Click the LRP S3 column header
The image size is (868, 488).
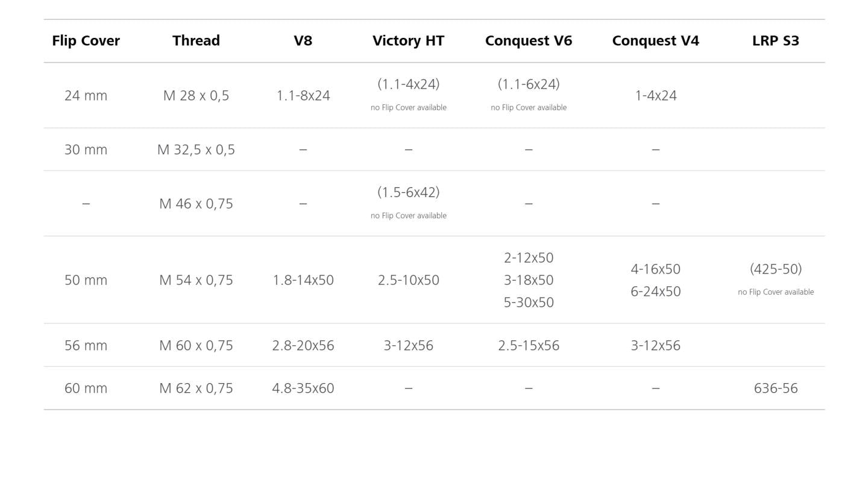pos(776,40)
